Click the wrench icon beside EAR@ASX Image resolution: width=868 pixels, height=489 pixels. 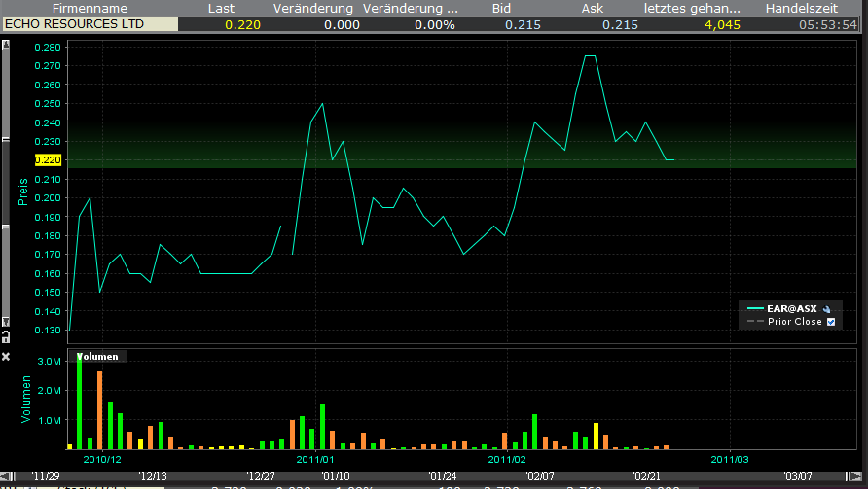point(827,308)
